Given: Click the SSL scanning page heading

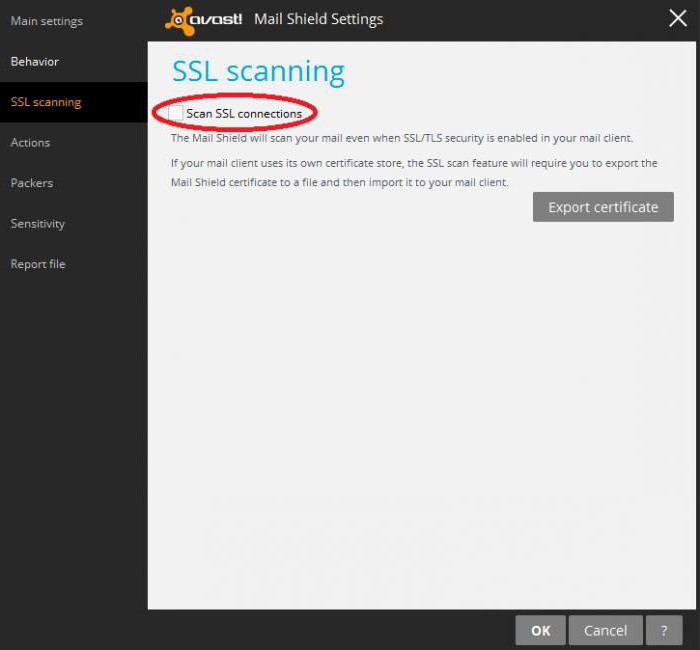Looking at the screenshot, I should pos(258,71).
